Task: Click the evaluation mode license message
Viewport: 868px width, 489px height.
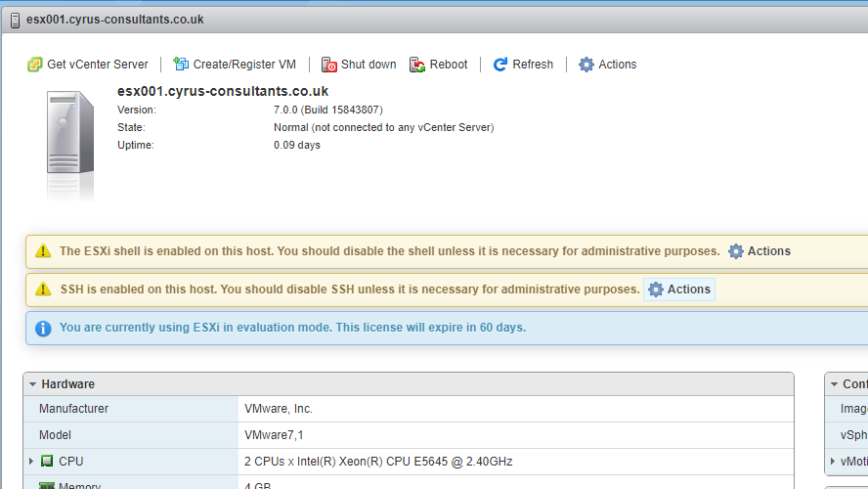Action: coord(293,328)
